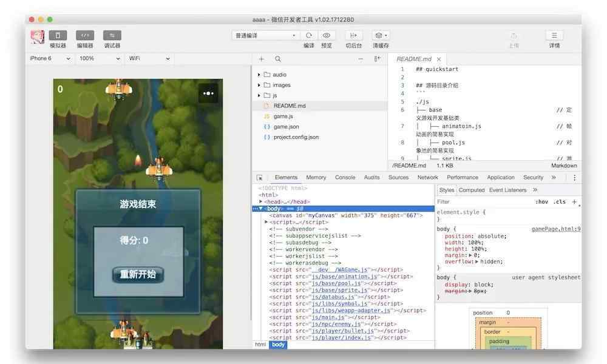607x364 pixels.
Task: Click the 重新开始 restart button in the game
Action: [x=138, y=275]
